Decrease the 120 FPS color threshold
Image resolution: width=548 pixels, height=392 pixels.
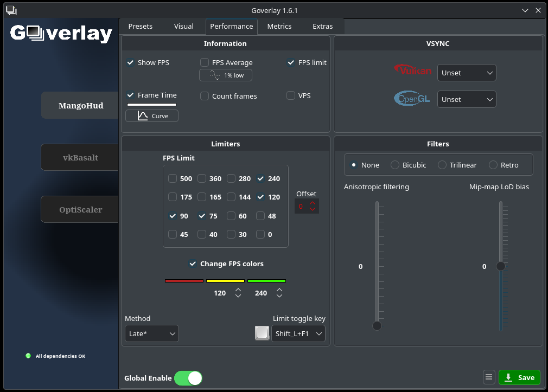click(238, 295)
